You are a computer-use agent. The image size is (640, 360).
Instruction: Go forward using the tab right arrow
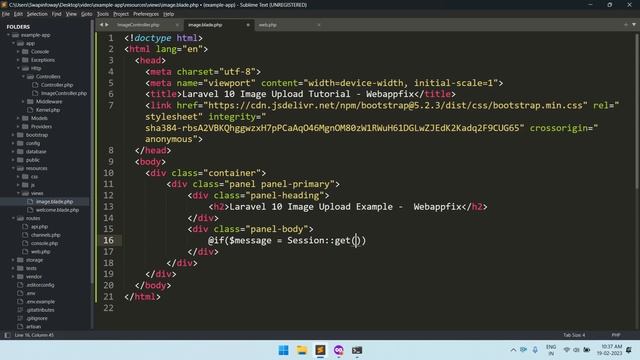[x=107, y=25]
